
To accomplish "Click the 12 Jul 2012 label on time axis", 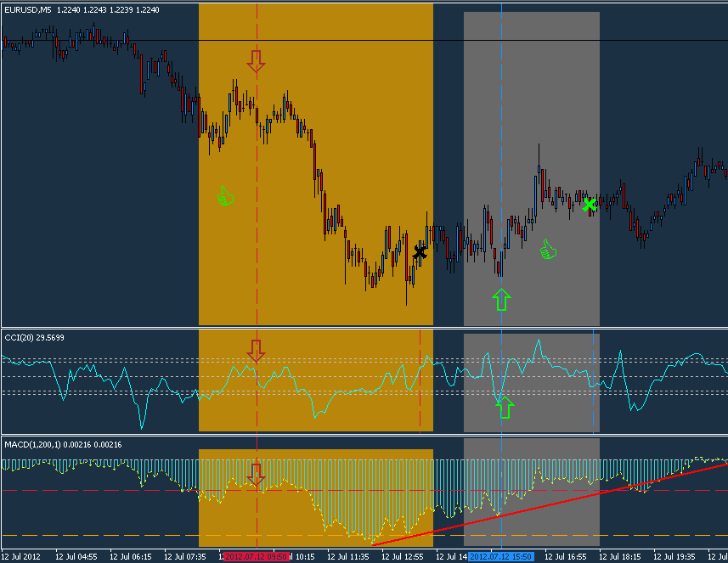I will tap(21, 557).
